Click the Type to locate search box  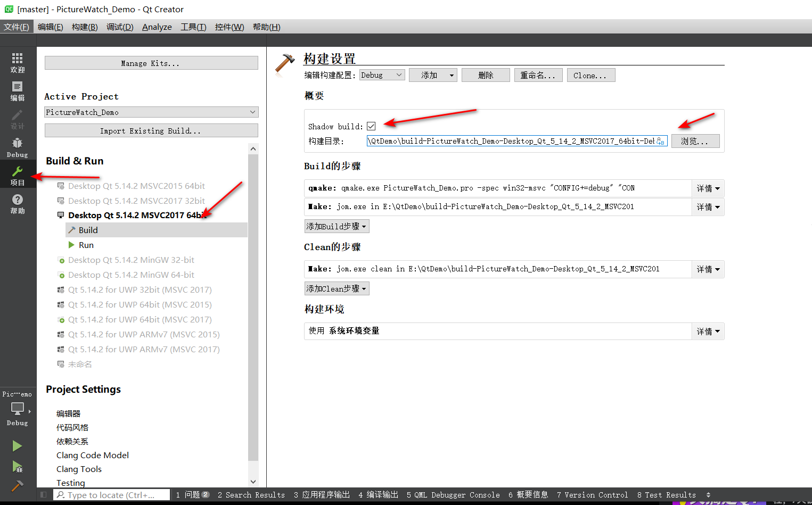click(112, 495)
